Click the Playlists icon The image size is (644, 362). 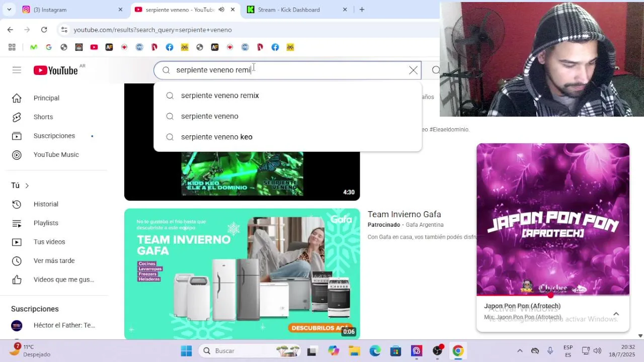[x=17, y=223]
